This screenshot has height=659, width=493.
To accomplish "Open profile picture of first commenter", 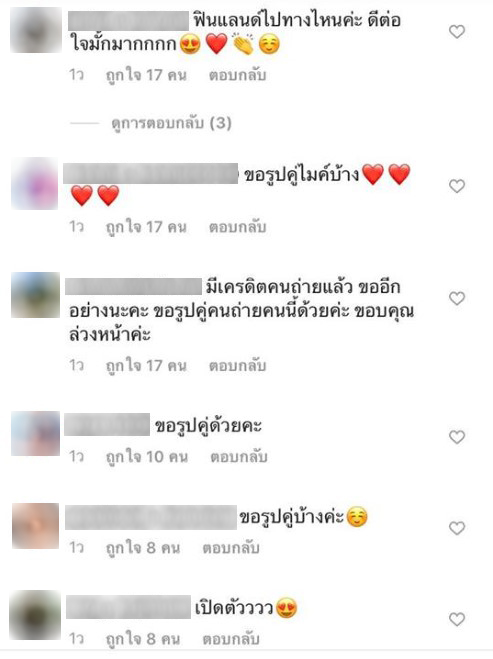I will (x=35, y=30).
